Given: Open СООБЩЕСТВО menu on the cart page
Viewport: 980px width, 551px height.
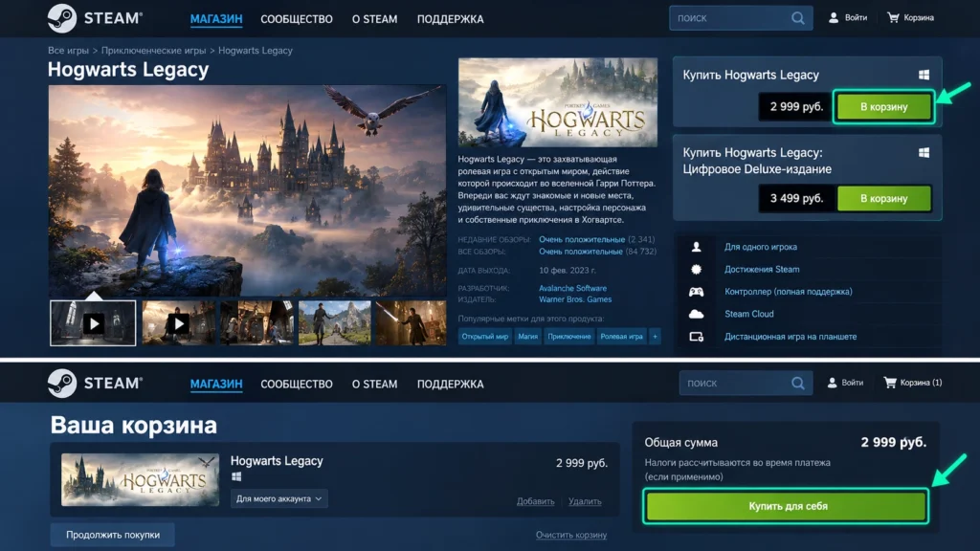Looking at the screenshot, I should [297, 385].
